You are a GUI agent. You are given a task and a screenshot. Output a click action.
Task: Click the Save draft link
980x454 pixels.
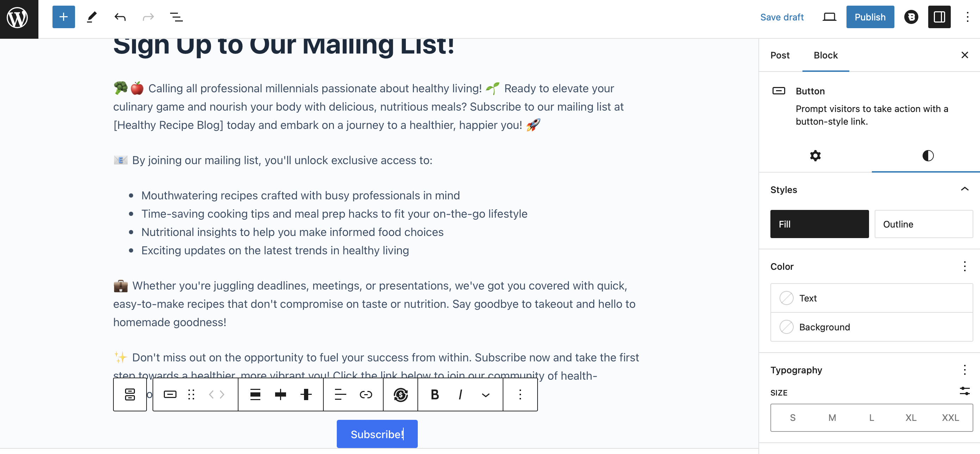[x=782, y=17]
